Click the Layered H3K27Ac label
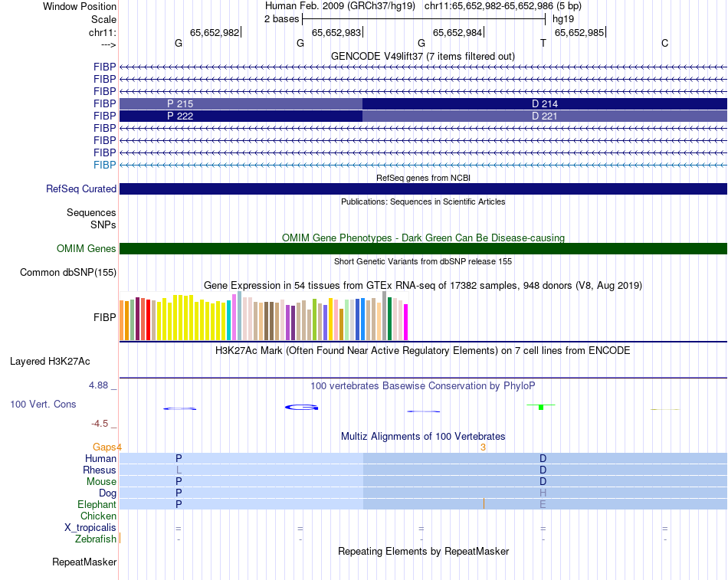This screenshot has width=728, height=580. (50, 362)
